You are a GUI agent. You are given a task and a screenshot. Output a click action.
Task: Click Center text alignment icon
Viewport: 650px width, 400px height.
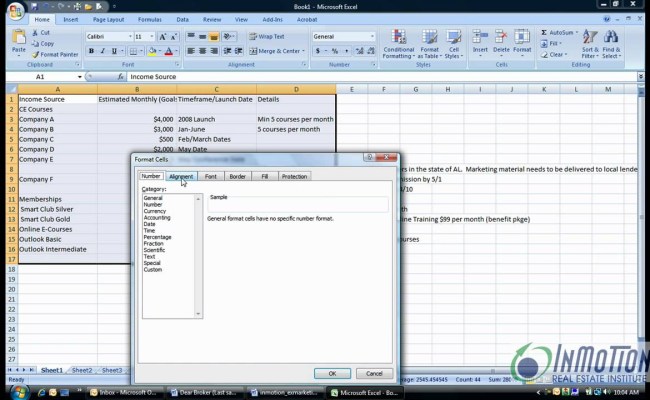click(x=202, y=51)
